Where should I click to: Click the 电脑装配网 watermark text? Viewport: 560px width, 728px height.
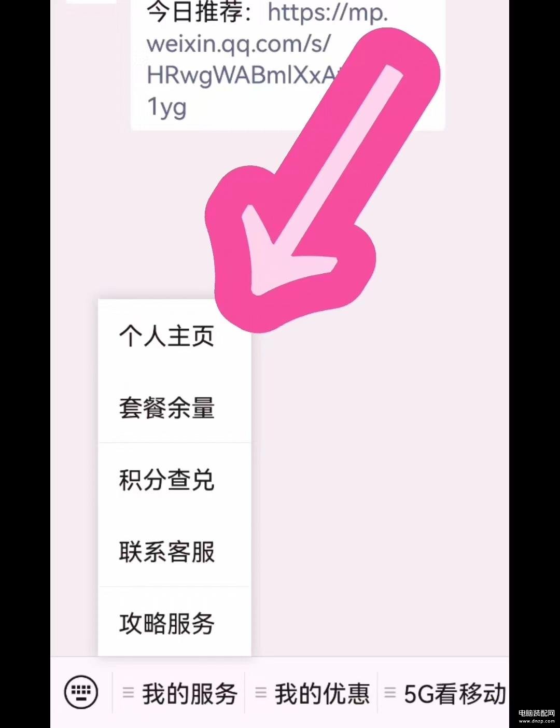(537, 713)
